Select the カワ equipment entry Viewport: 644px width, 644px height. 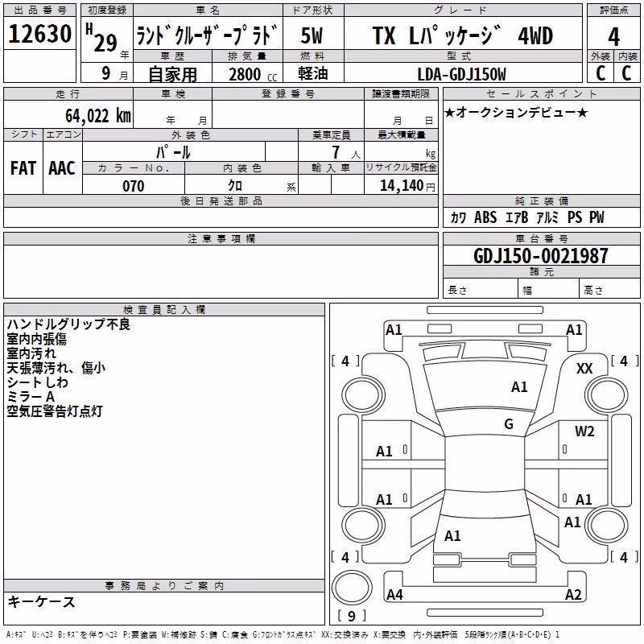click(x=458, y=217)
